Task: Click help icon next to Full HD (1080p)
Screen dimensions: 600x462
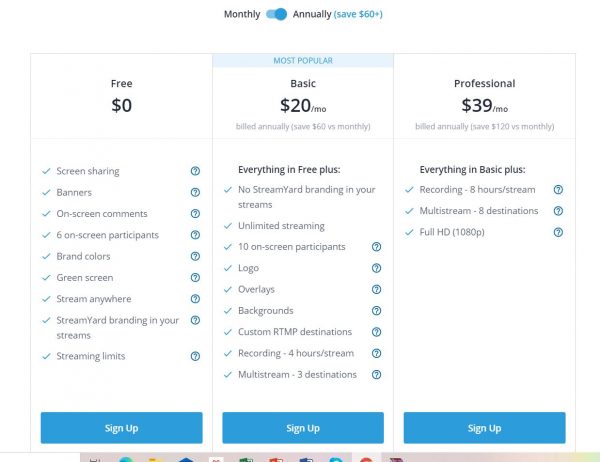Action: coord(558,232)
